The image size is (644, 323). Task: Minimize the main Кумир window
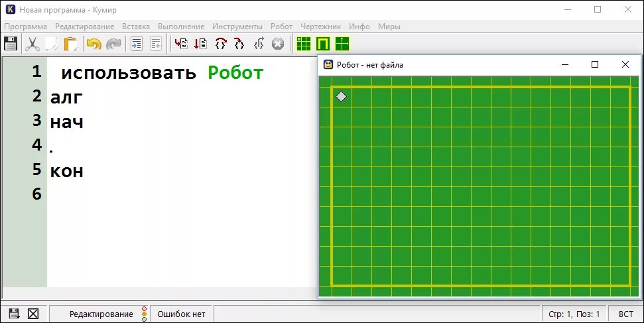[x=568, y=9]
